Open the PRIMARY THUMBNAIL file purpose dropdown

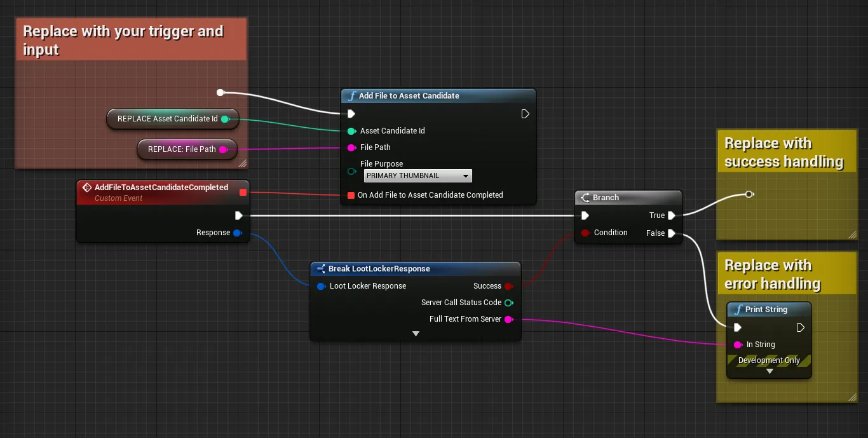(x=418, y=175)
